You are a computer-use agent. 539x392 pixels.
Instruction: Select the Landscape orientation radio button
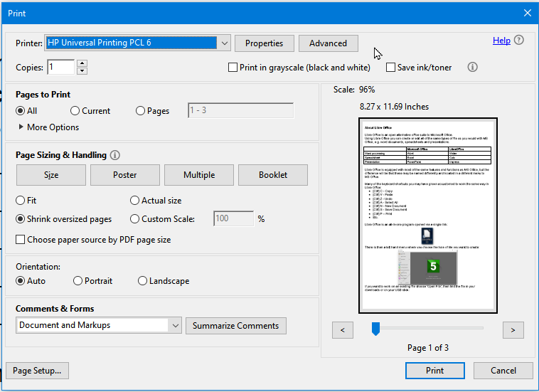pyautogui.click(x=142, y=281)
